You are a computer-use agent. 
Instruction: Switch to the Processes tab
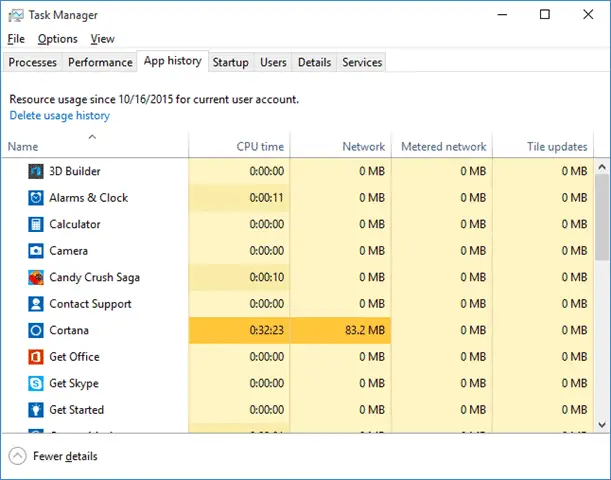pyautogui.click(x=33, y=62)
